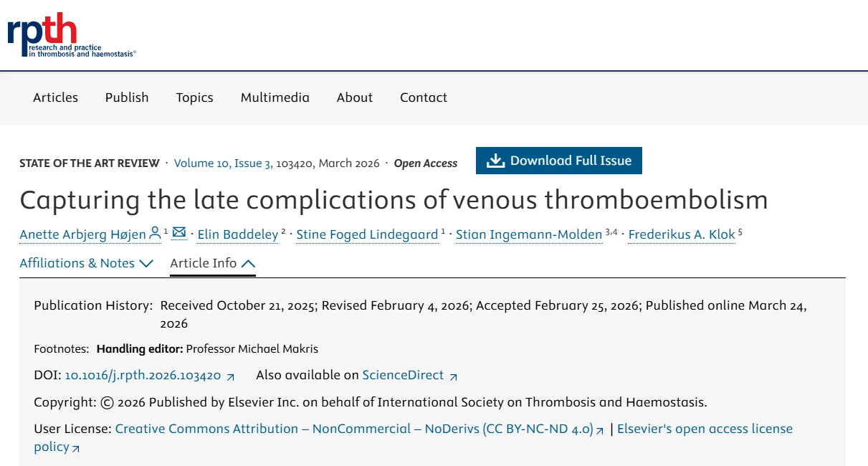Click the external-link arrow beside ScienceDirect
Screen dimensions: 868x466
(x=454, y=376)
